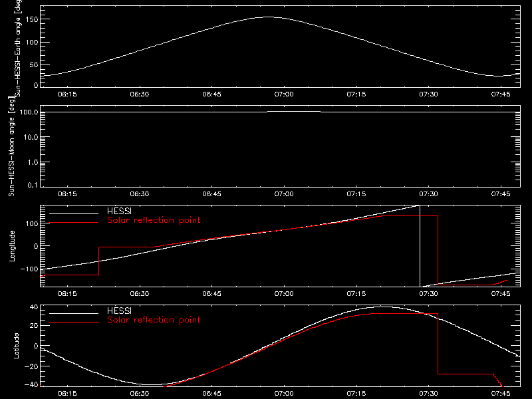Click the 100 tick on the Longitude axis
Image resolution: width=532 pixels, height=399 pixels.
[32, 223]
